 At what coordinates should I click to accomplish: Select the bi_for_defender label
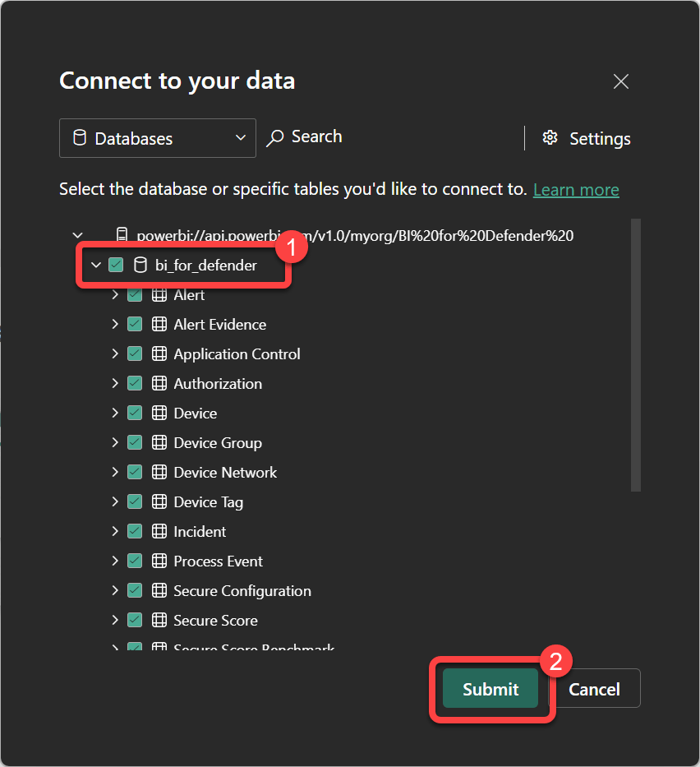[x=205, y=266]
